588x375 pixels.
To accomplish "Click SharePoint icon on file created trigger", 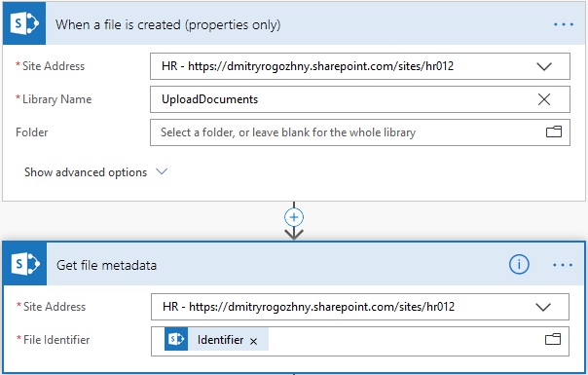I will [x=24, y=23].
